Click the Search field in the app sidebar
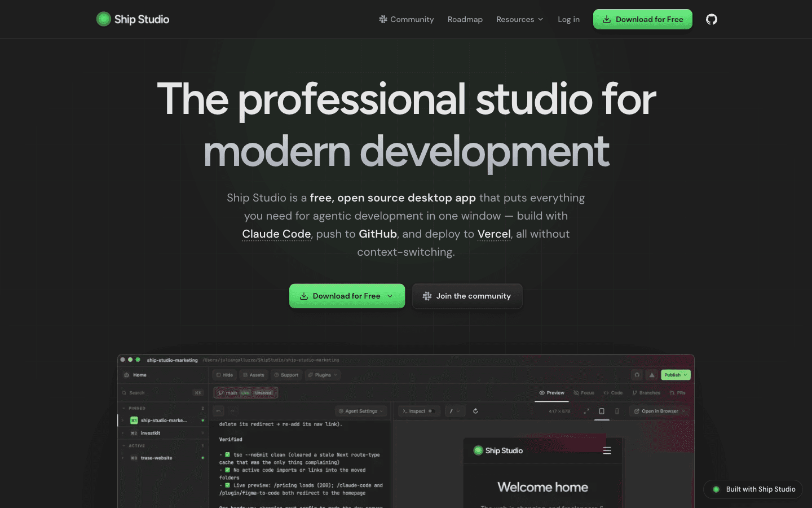 [162, 393]
